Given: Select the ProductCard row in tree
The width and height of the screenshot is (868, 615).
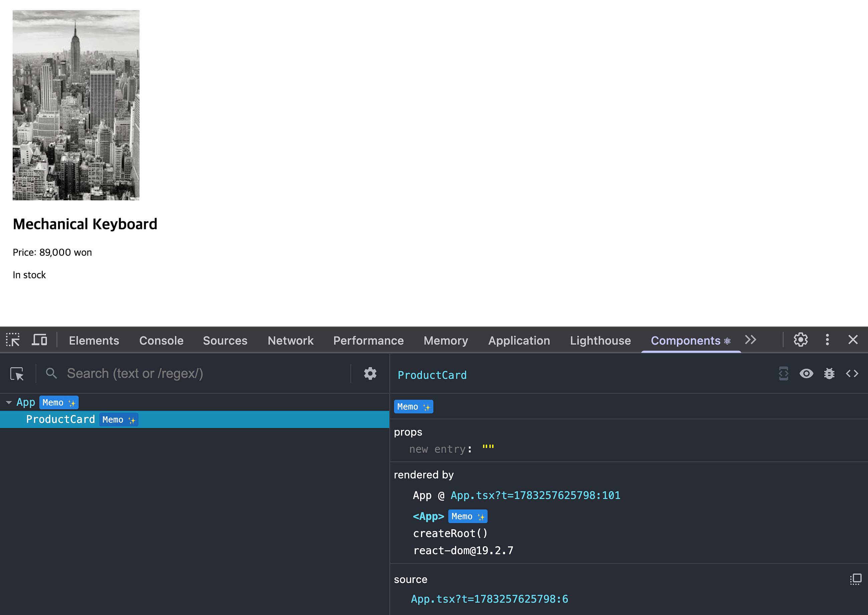Looking at the screenshot, I should 195,420.
